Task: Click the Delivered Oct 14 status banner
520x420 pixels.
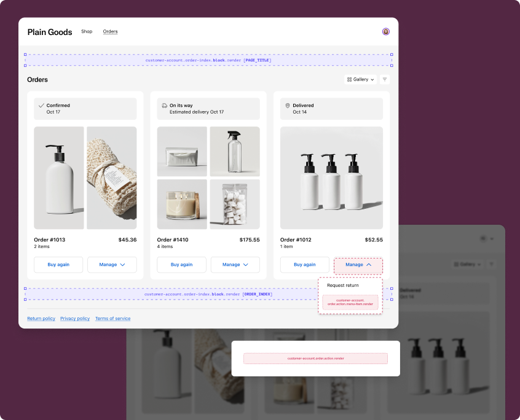Action: click(x=332, y=109)
